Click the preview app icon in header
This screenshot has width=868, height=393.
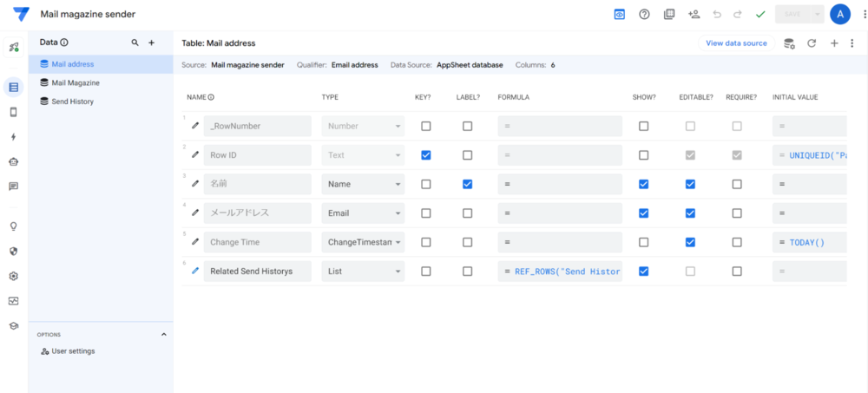(x=620, y=14)
